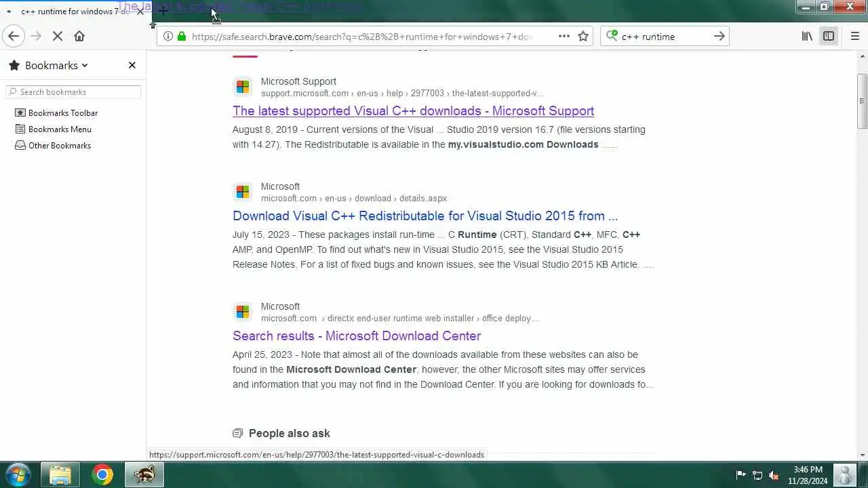The image size is (868, 488).
Task: Click the directx end-user runtime breadcrumb
Action: point(400,319)
